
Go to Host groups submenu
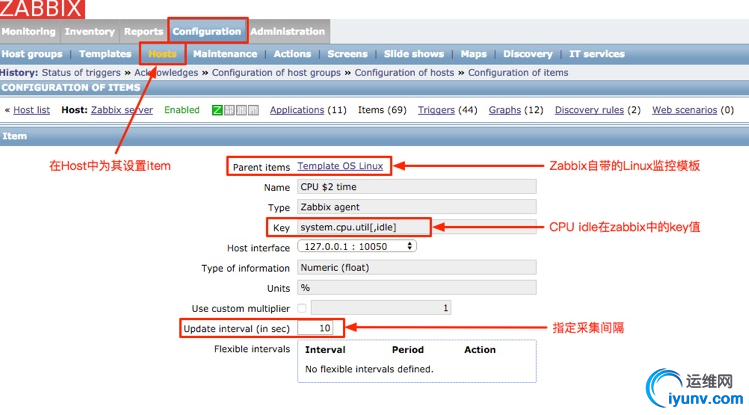[x=32, y=54]
